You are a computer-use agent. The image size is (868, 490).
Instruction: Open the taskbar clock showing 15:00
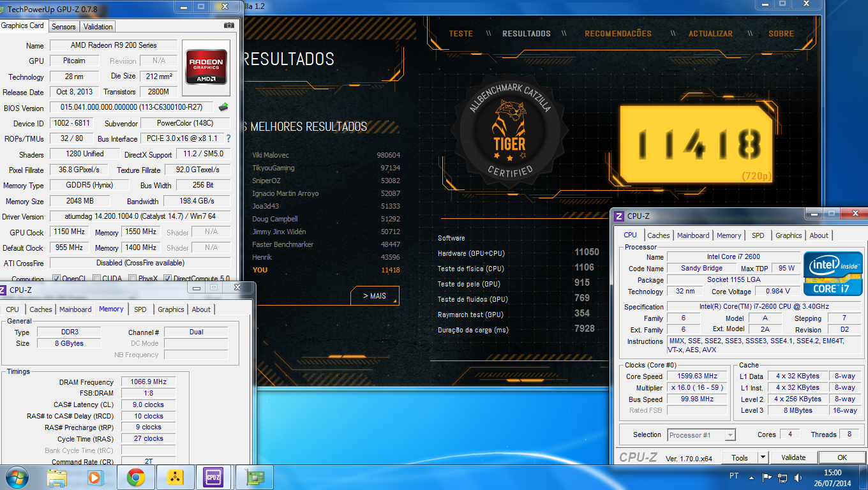[x=833, y=477]
